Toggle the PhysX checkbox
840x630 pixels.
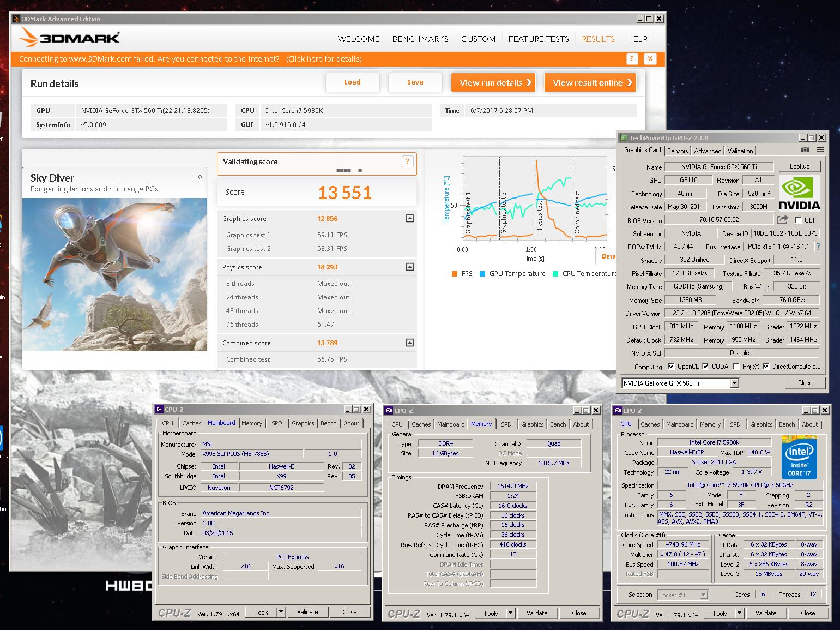(736, 367)
